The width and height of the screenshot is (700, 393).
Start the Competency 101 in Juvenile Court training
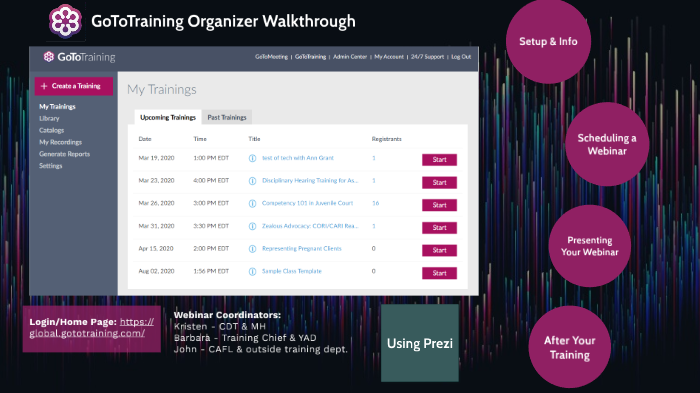tap(439, 205)
